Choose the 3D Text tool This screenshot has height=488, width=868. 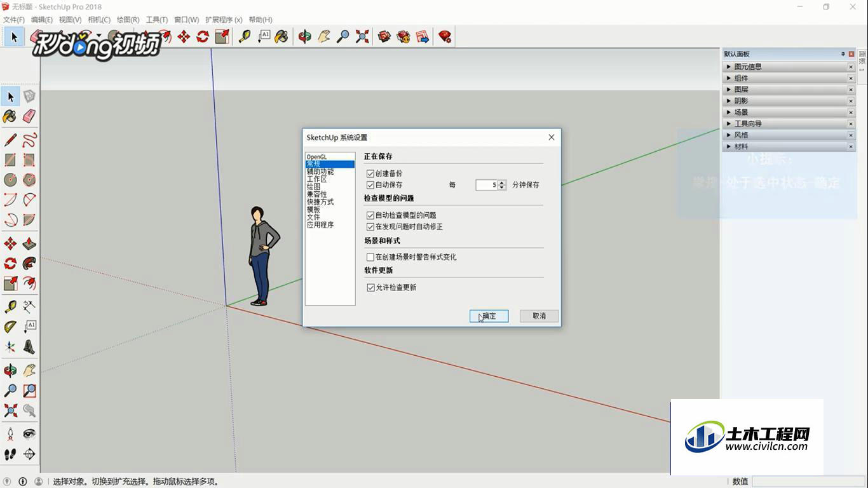[29, 347]
